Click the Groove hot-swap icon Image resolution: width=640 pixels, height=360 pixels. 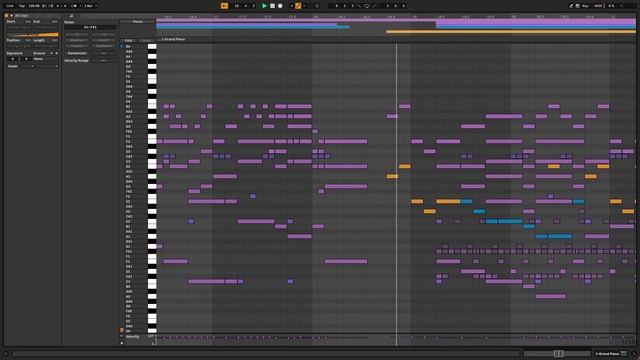coord(51,53)
